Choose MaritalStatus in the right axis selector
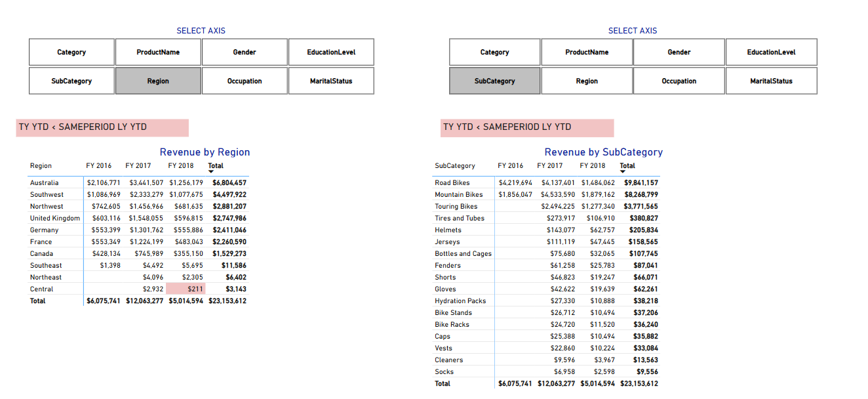868x399 pixels. coord(771,81)
